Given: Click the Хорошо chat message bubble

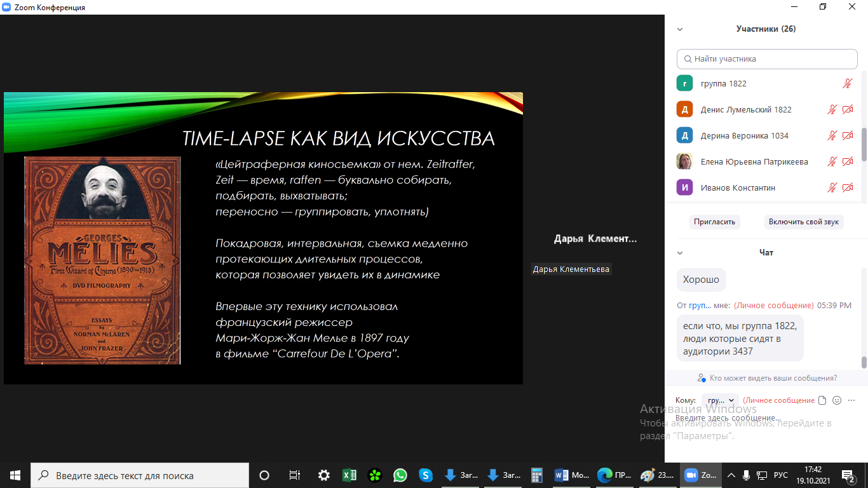Looking at the screenshot, I should [701, 280].
